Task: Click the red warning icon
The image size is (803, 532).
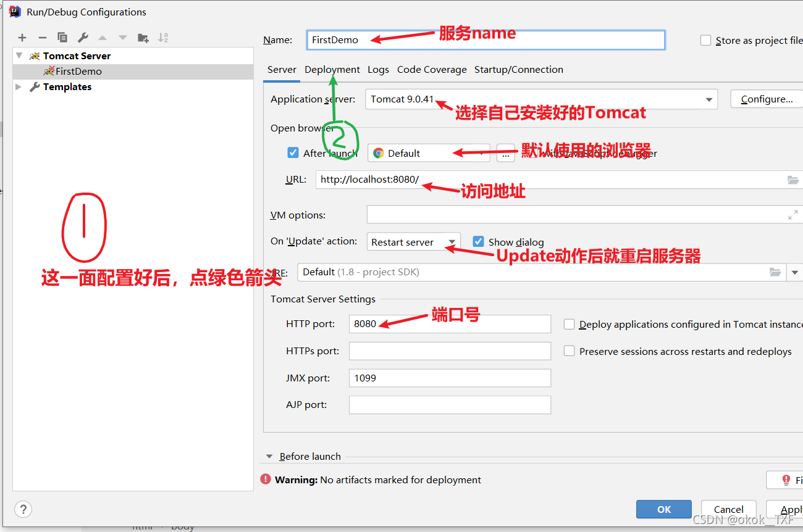Action: click(266, 479)
